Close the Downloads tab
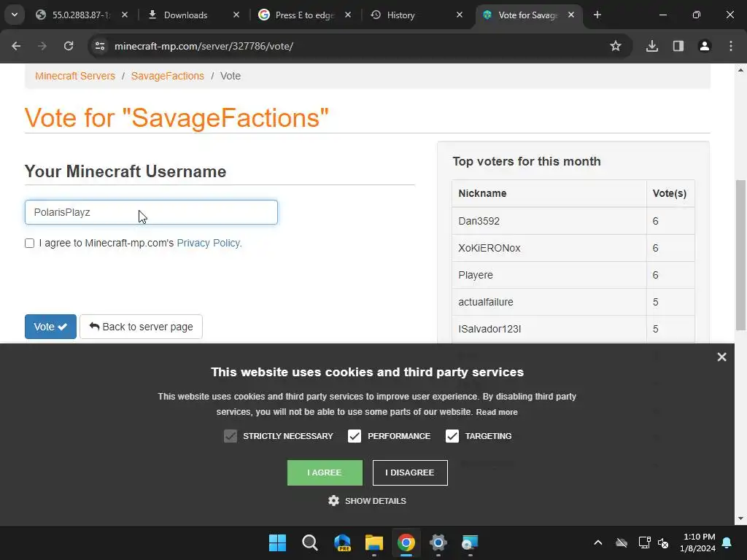The height and width of the screenshot is (560, 747). click(236, 15)
